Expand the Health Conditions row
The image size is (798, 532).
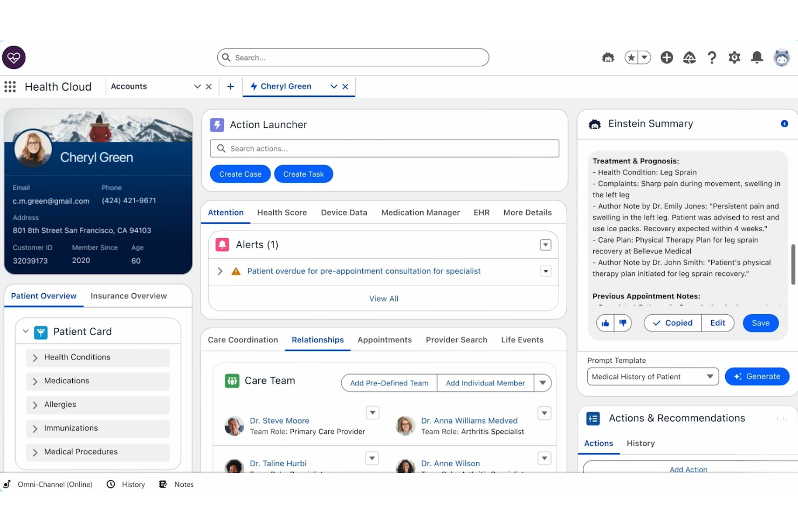tap(98, 357)
